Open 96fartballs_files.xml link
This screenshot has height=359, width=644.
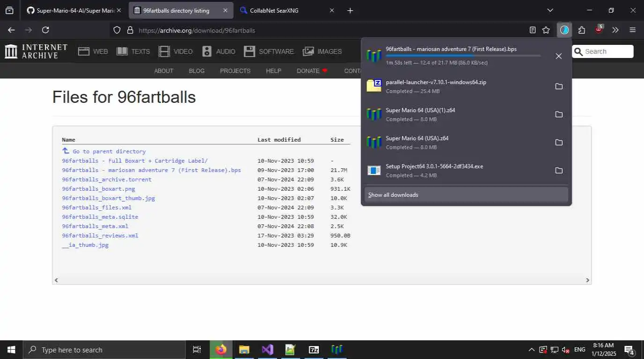96,208
